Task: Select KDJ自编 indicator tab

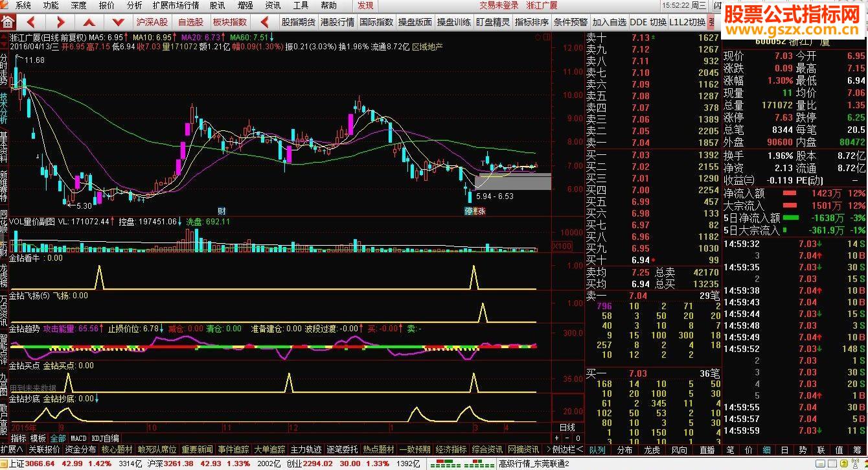Action: 105,438
